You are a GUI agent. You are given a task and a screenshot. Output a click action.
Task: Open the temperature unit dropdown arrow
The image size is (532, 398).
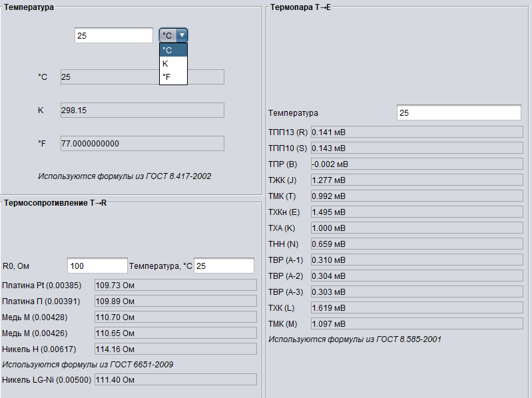(182, 35)
